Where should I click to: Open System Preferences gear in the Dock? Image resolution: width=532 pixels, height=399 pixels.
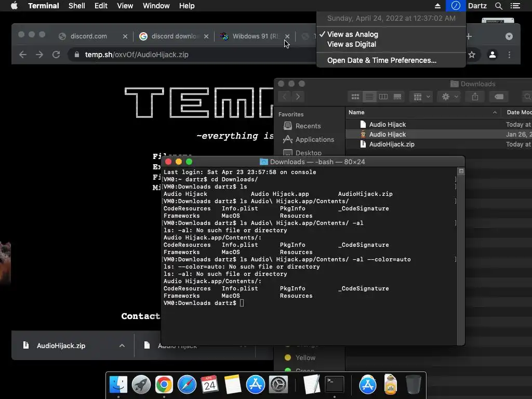pyautogui.click(x=278, y=385)
